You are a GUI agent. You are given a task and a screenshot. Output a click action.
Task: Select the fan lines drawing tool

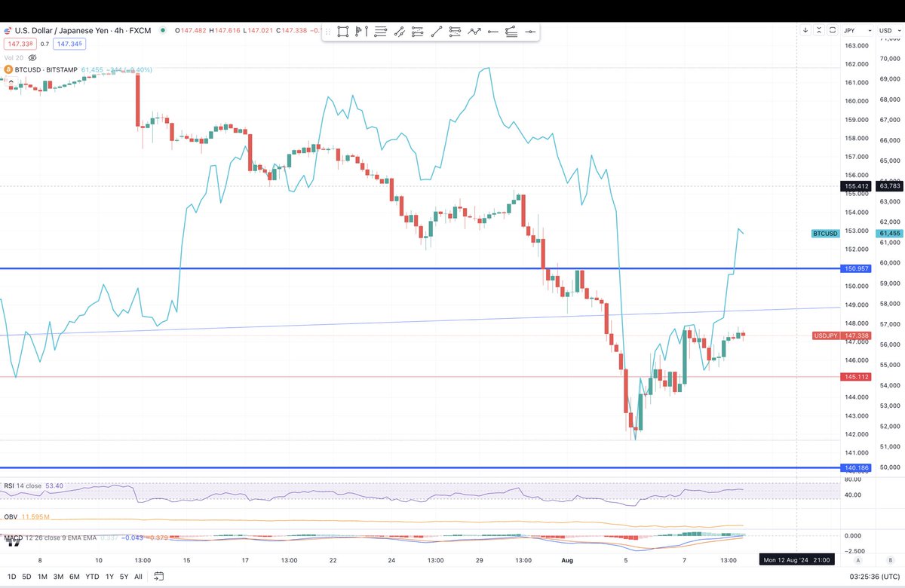(x=511, y=31)
